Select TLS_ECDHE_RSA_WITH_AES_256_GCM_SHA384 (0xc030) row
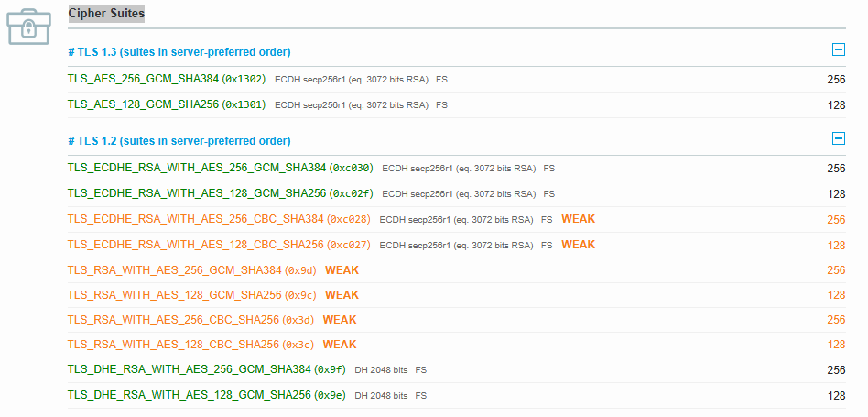 (x=457, y=168)
